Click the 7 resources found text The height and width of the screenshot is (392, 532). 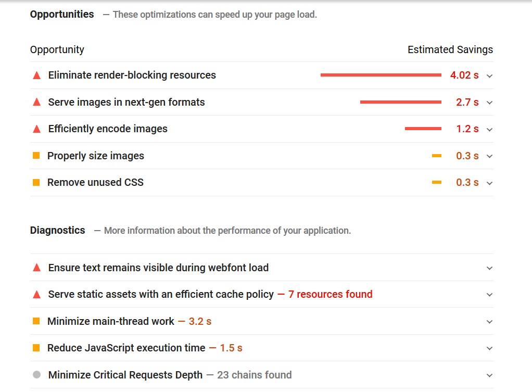point(330,294)
